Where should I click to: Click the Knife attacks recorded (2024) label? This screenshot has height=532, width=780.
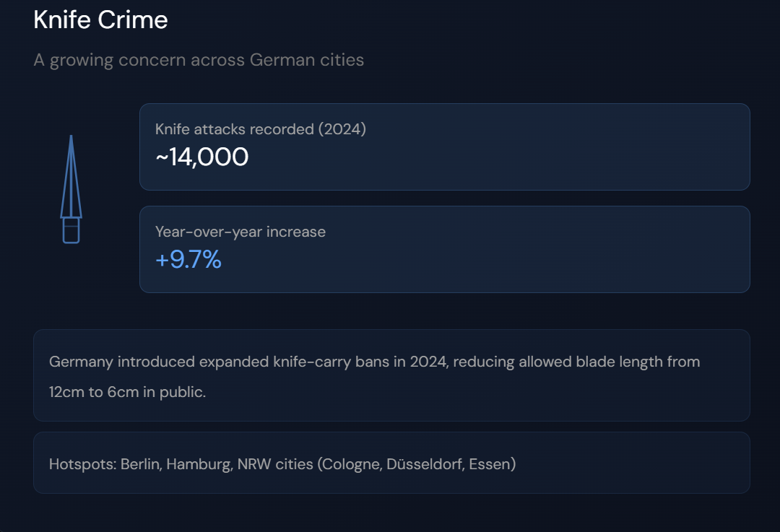click(261, 129)
